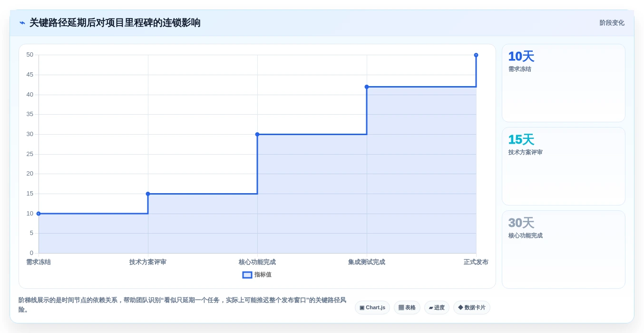This screenshot has width=644, height=333.
Task: Click the x-axis label 需求冻结
Action: 39,262
